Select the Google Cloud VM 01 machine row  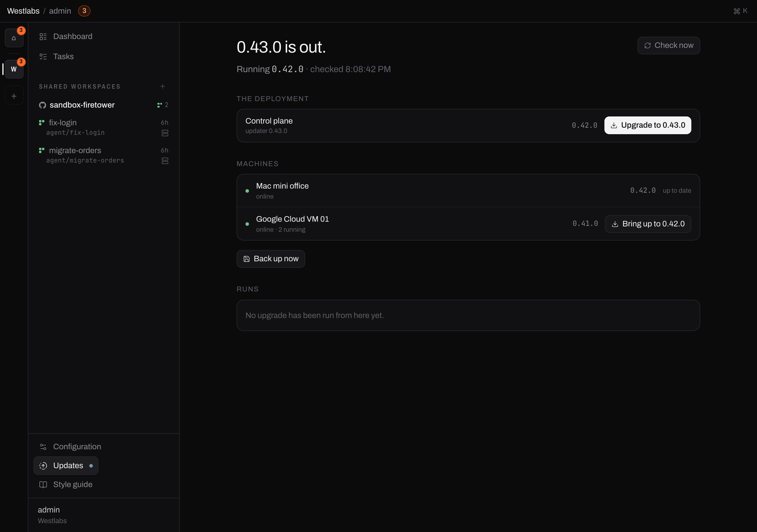(468, 224)
